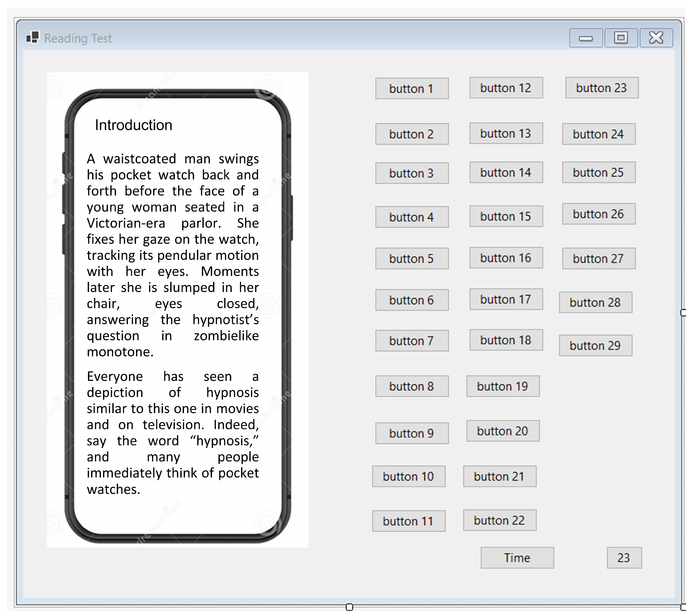Image resolution: width=691 pixels, height=616 pixels.
Task: Click button 16
Action: click(x=506, y=258)
